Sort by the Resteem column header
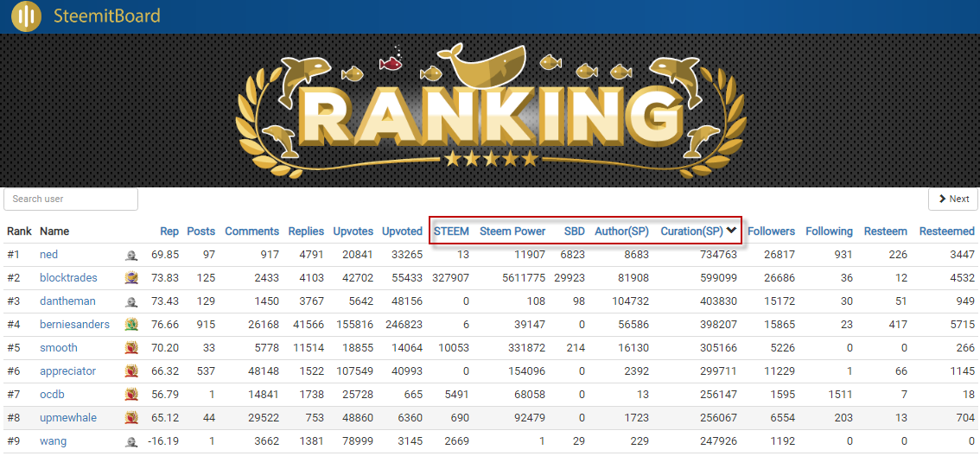Viewport: 980px width, 456px height. [886, 231]
